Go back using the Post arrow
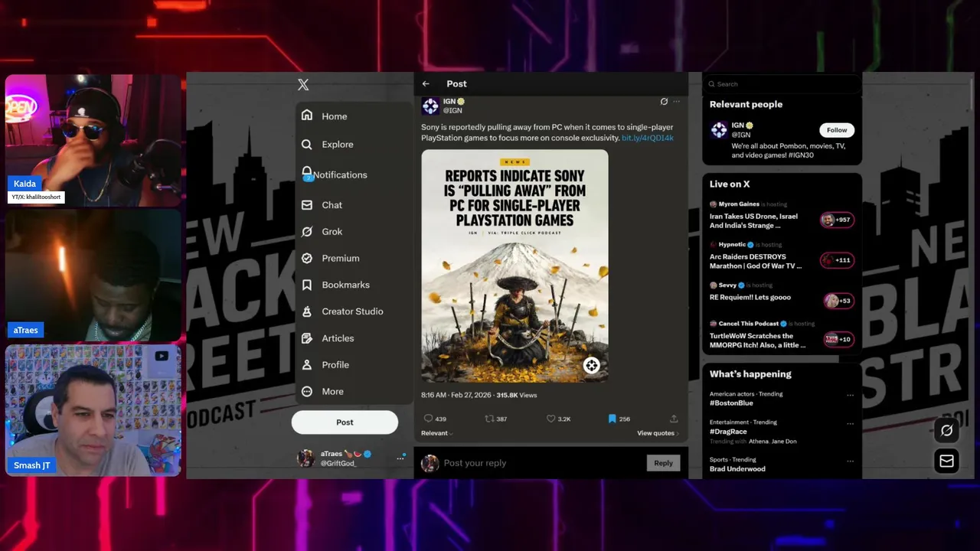Viewport: 980px width, 551px height. 426,84
